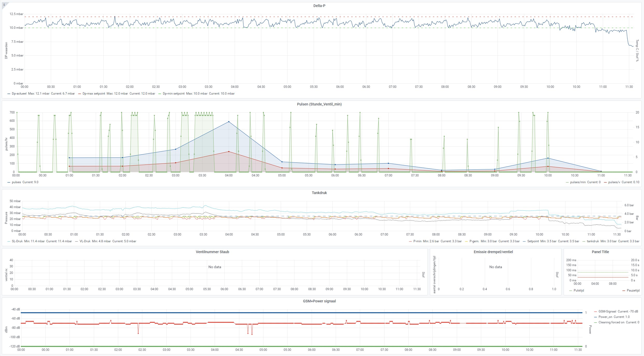Image resolution: width=644 pixels, height=356 pixels.
Task: Toggle the Dp-actueel series in legend
Action: pyautogui.click(x=19, y=94)
